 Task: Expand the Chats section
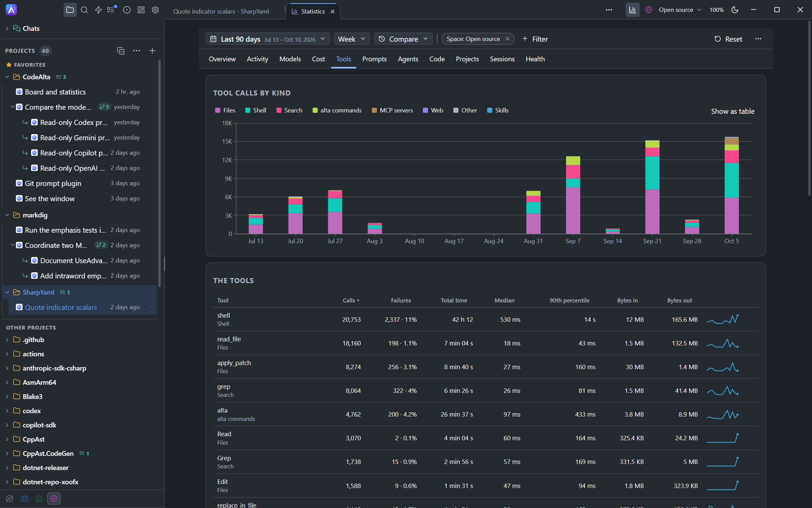pyautogui.click(x=7, y=28)
